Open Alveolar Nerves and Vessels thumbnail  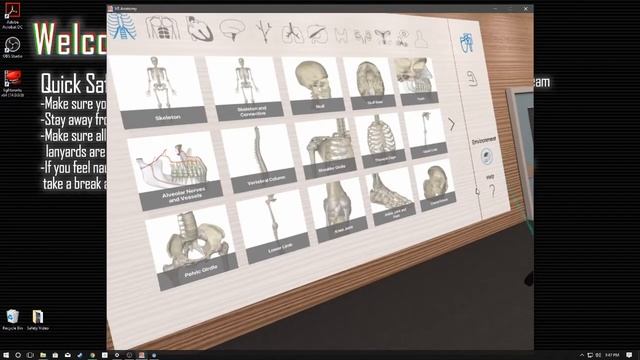176,171
